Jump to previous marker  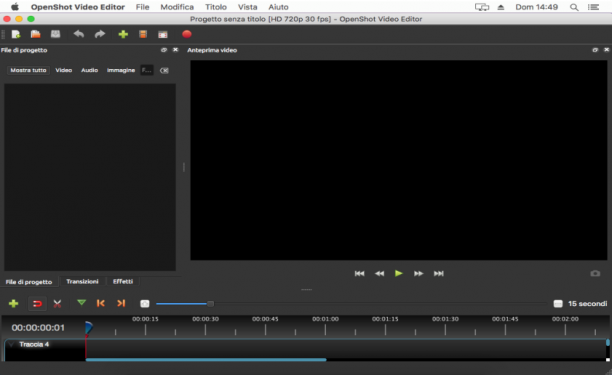(101, 303)
